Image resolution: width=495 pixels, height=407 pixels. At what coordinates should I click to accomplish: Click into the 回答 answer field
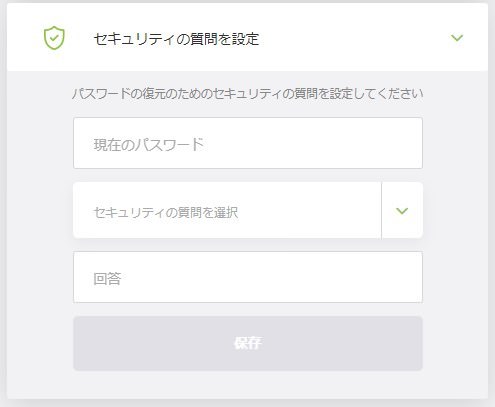click(x=248, y=277)
